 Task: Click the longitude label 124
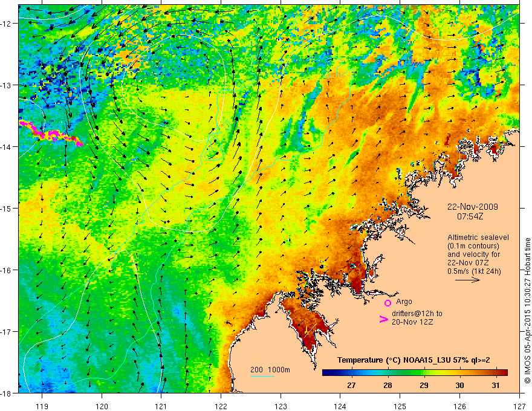(340, 406)
